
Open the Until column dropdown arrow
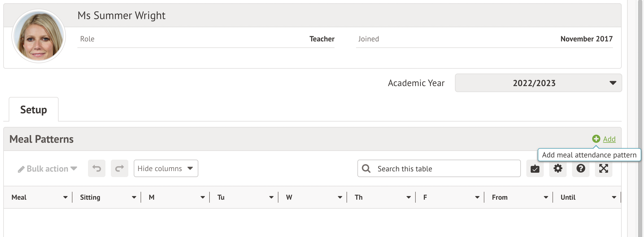coord(614,197)
